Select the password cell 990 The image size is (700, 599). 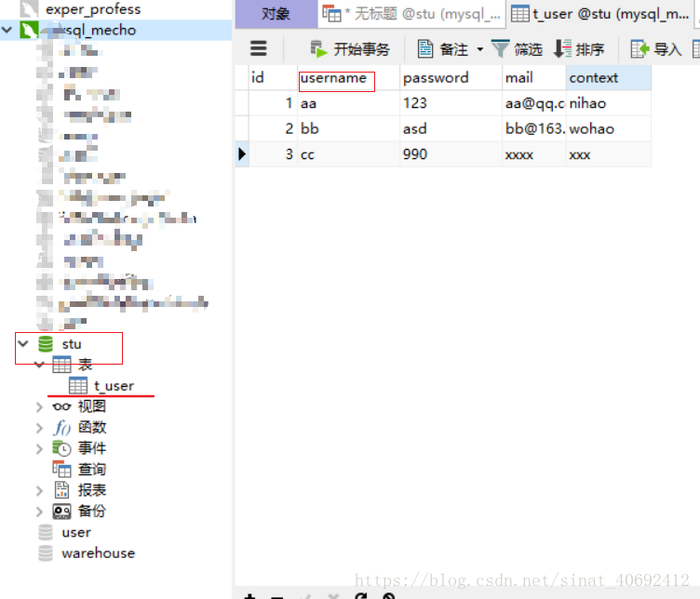pyautogui.click(x=451, y=154)
